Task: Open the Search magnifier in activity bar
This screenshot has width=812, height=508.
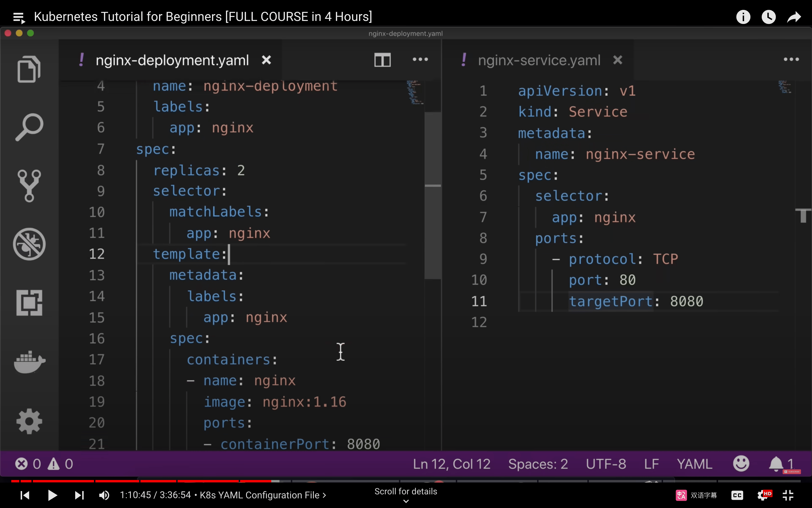Action: point(29,127)
